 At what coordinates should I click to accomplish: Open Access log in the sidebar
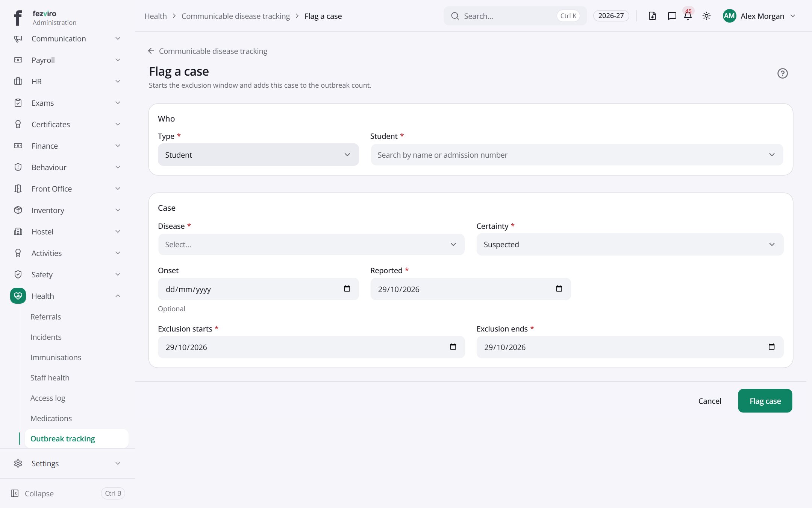coord(48,398)
